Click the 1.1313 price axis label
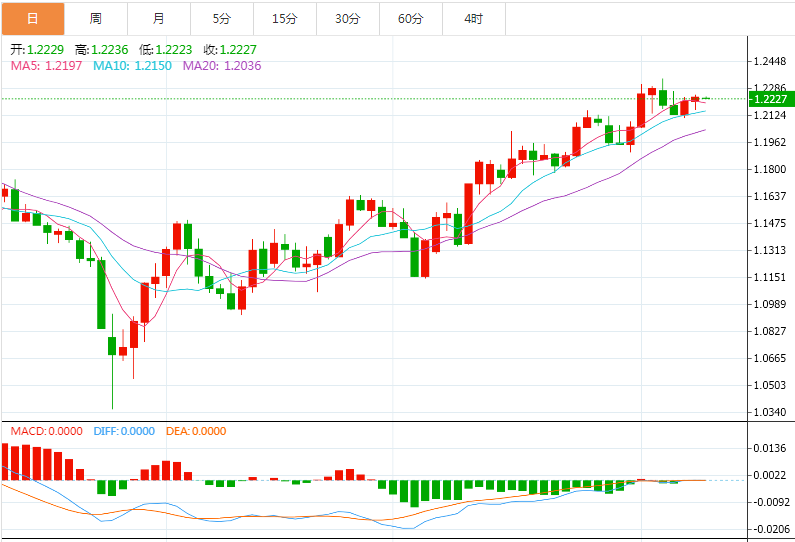 pos(770,250)
